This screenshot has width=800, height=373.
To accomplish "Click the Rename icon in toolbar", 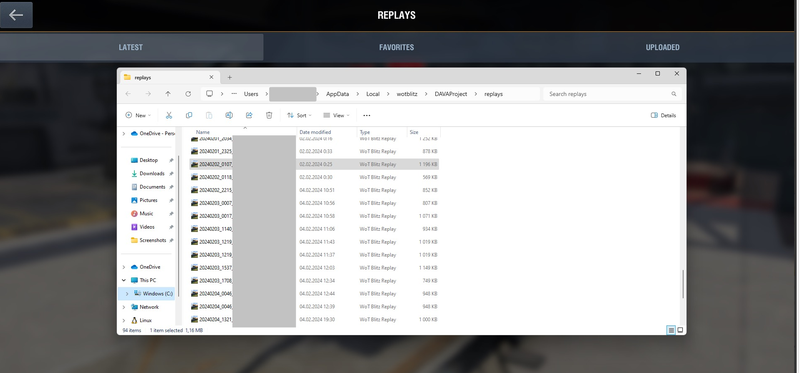I will (229, 115).
